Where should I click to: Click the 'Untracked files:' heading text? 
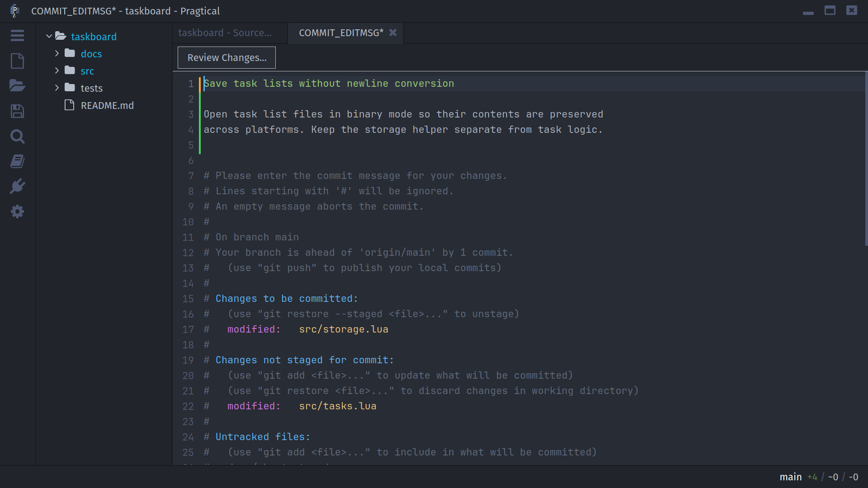pos(263,437)
